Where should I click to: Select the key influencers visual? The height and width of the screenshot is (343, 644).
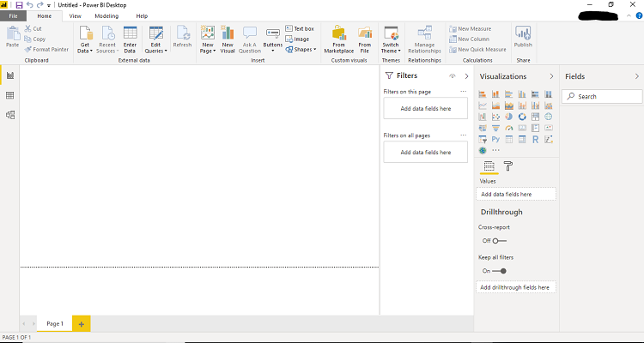(x=549, y=140)
